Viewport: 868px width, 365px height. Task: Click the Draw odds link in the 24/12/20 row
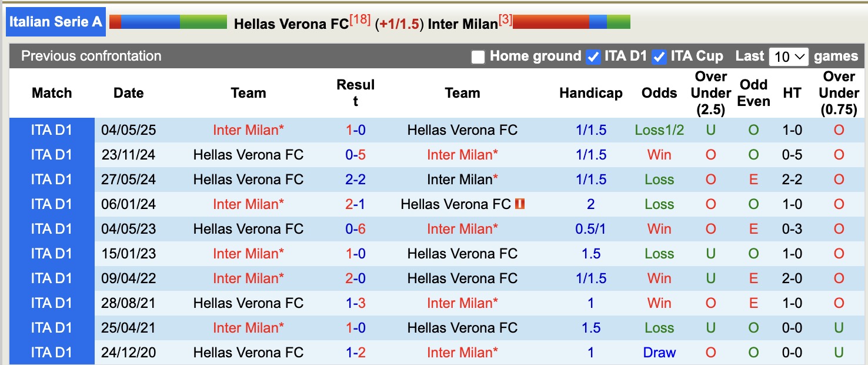(x=659, y=352)
